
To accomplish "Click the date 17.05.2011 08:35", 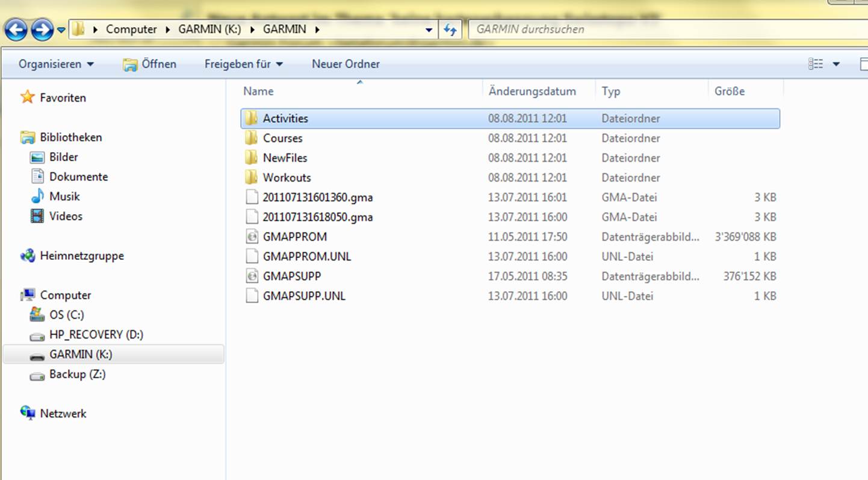I will point(527,277).
